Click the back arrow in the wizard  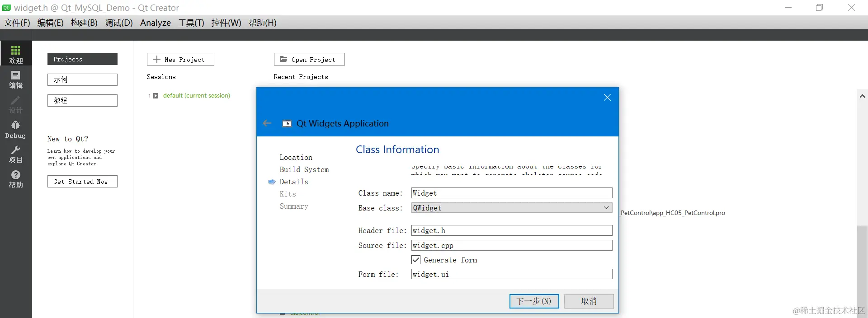pyautogui.click(x=267, y=123)
